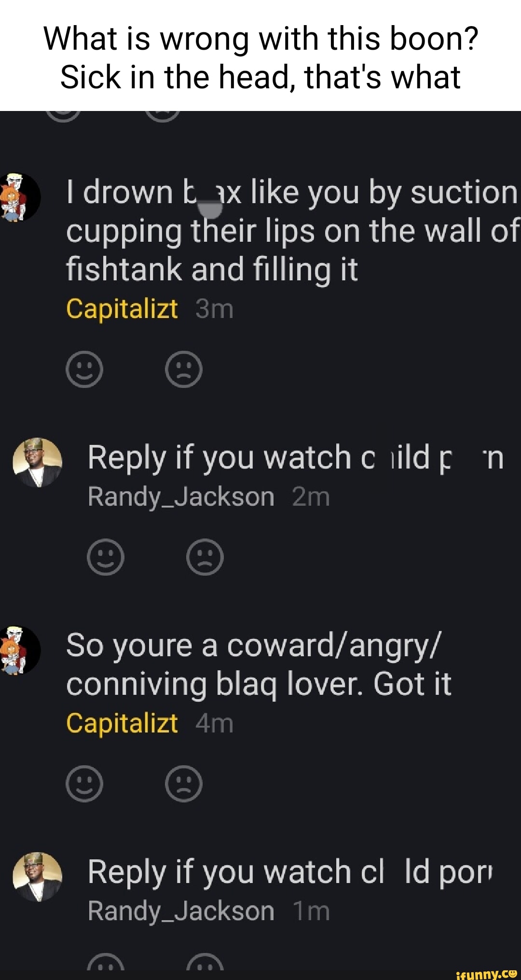The image size is (521, 980).
Task: Open Randy_Jackson's avatar on the 2m comment
Action: (x=38, y=462)
